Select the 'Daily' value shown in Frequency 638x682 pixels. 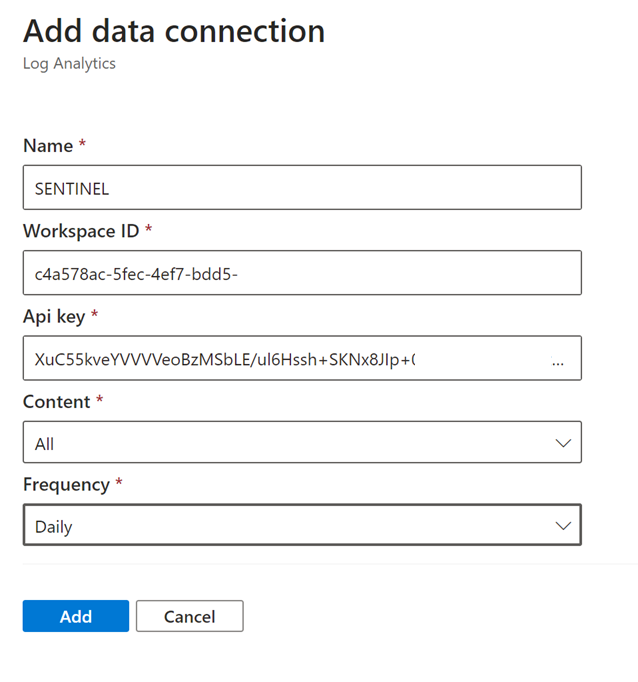[x=54, y=527]
